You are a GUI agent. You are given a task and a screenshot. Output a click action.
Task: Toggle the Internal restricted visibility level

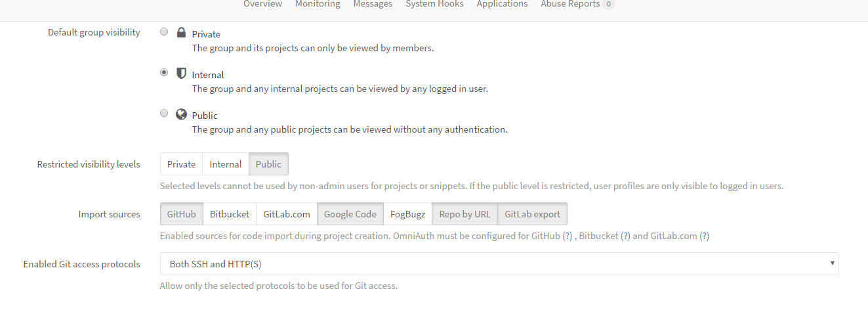pos(226,164)
